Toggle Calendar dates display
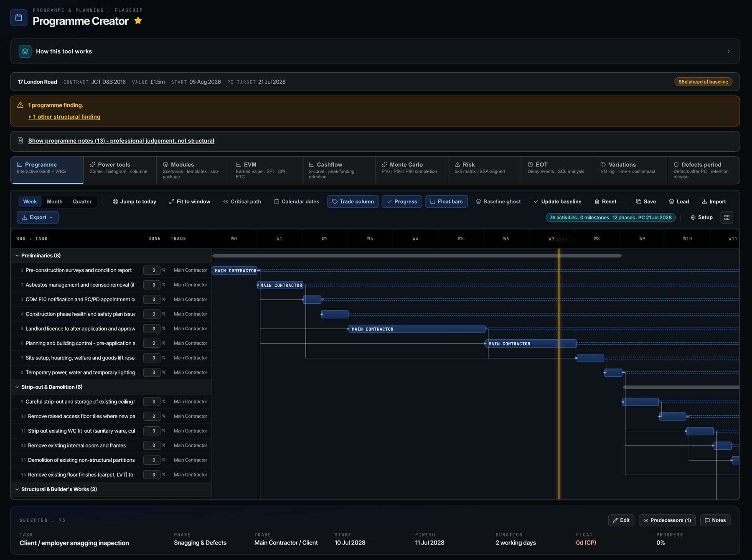This screenshot has height=560, width=752. tap(296, 201)
